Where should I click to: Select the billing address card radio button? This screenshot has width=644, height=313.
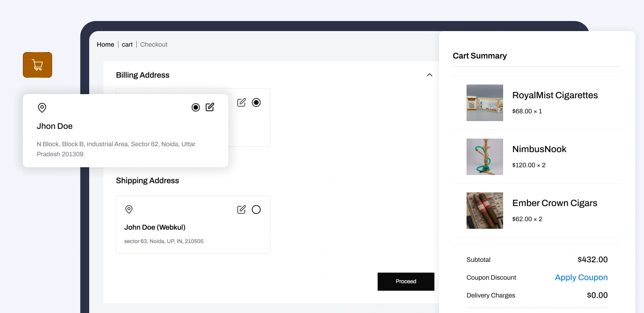256,102
